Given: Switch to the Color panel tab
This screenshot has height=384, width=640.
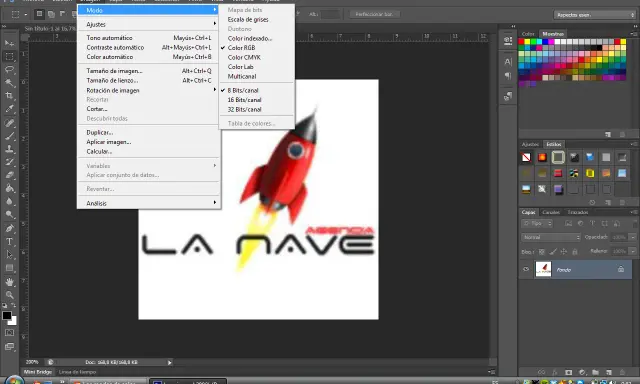Looking at the screenshot, I should pos(528,34).
